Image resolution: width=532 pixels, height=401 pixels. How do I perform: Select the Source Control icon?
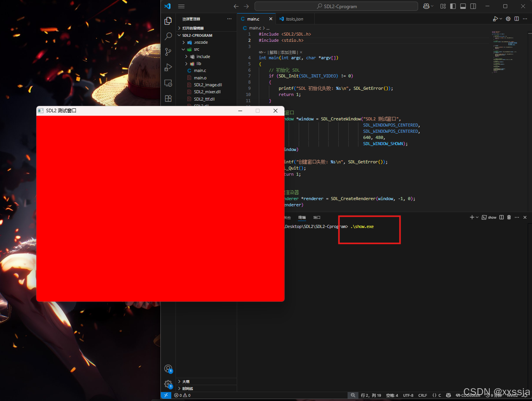click(x=168, y=51)
